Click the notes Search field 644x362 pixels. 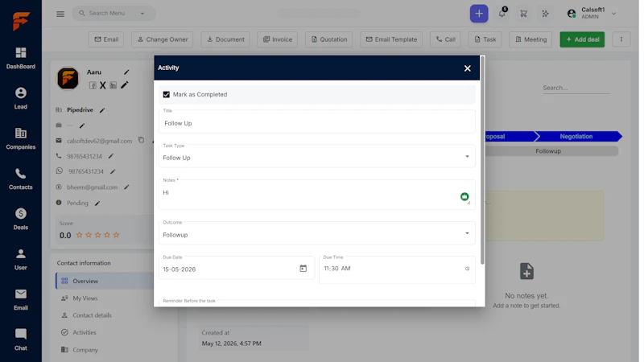coord(576,88)
